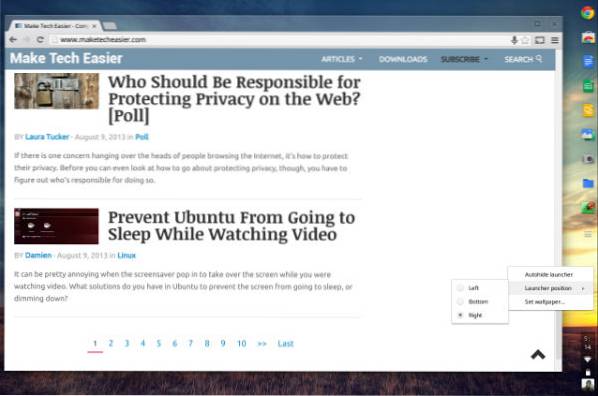Expand the ARTICLES dropdown menu
The height and width of the screenshot is (396, 598).
click(341, 59)
